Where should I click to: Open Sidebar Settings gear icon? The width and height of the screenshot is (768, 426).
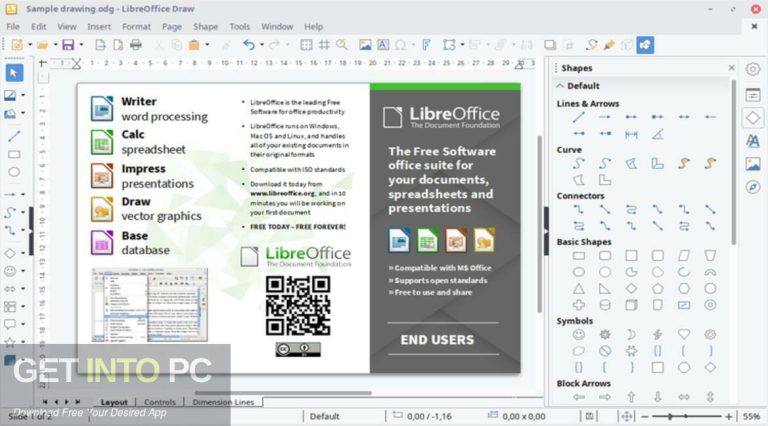(x=753, y=69)
